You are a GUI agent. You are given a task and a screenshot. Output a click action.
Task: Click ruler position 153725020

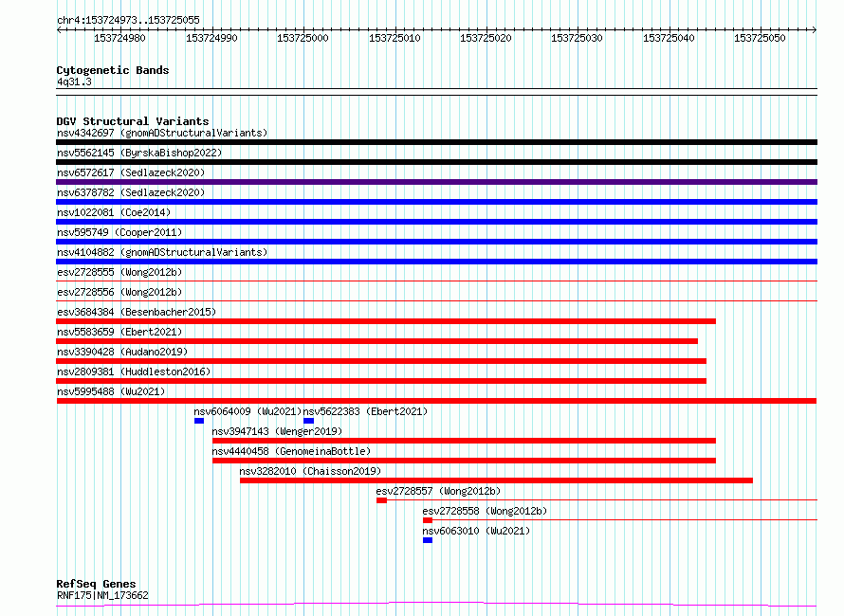click(486, 38)
